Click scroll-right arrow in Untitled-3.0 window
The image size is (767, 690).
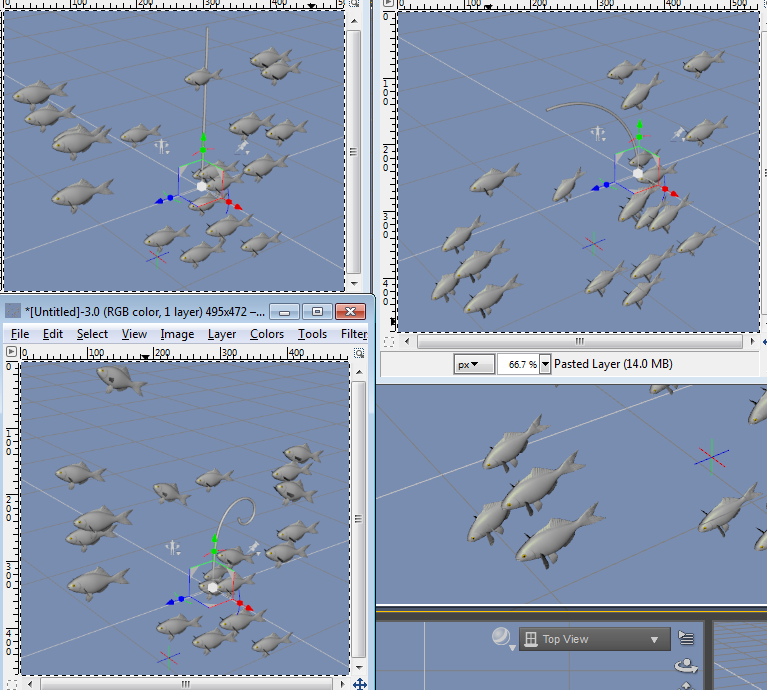click(x=342, y=684)
